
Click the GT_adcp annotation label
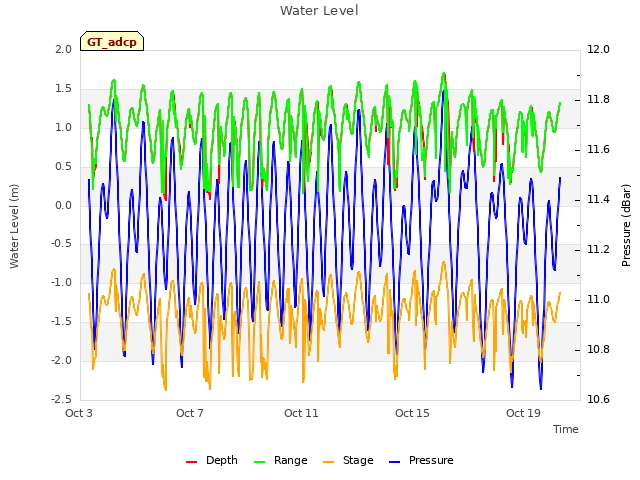(112, 42)
